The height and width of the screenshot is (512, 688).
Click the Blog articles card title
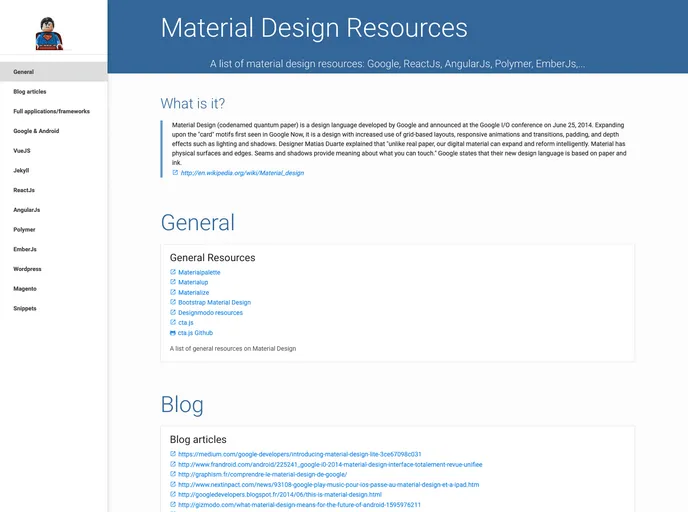(198, 440)
